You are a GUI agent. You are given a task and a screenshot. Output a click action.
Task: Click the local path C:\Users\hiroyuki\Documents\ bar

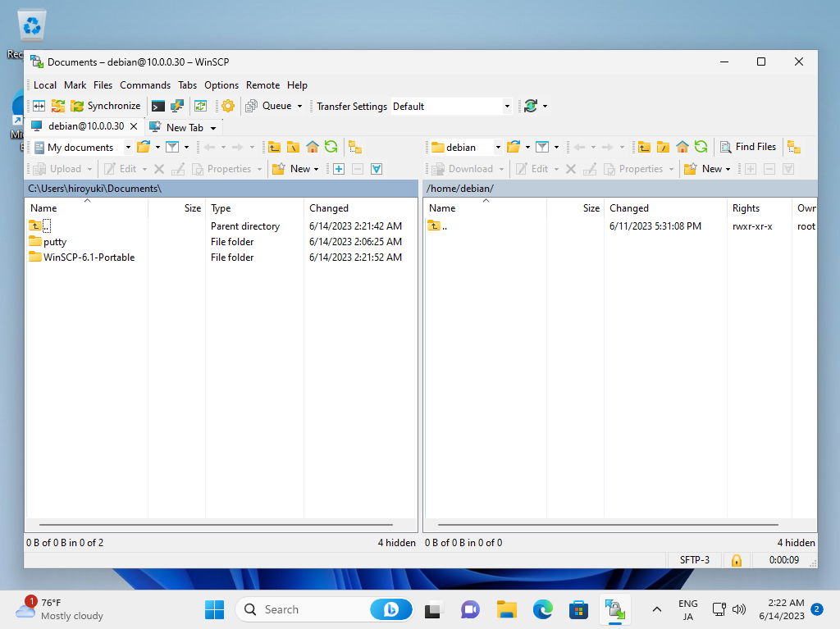click(x=221, y=189)
